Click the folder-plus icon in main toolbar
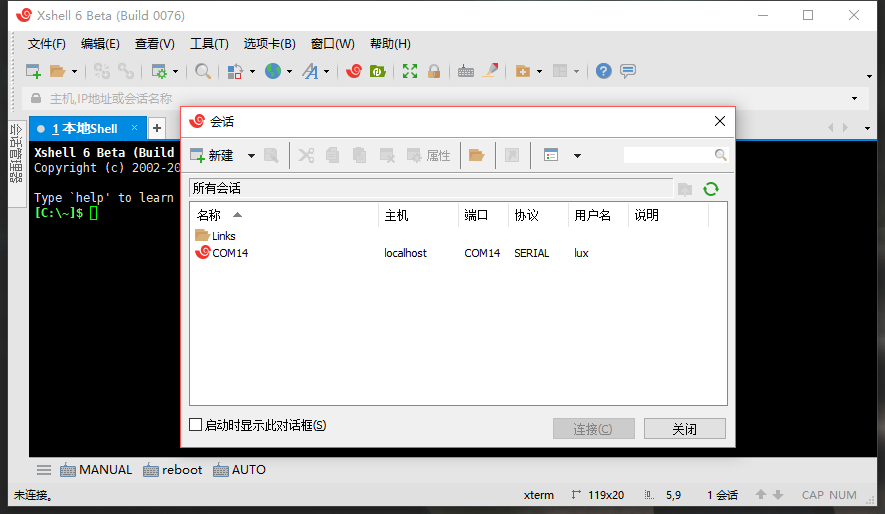The image size is (885, 514). (x=523, y=71)
